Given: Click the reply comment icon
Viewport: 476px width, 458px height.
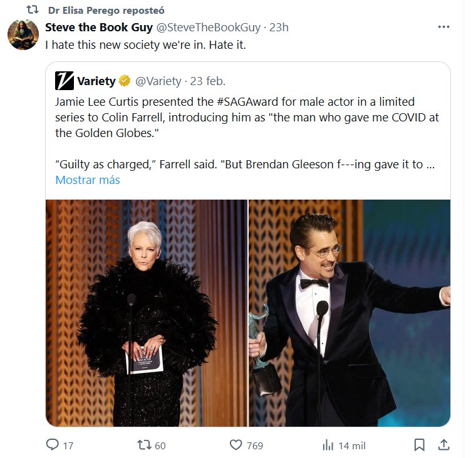Looking at the screenshot, I should (53, 445).
